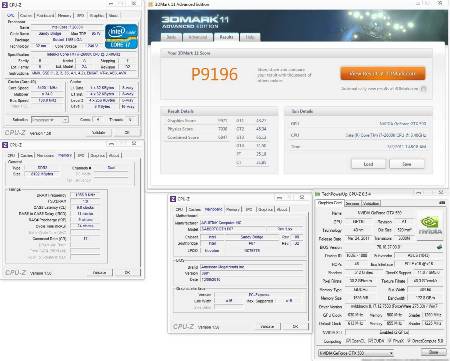Select the Results tab in 3DMark 11
This screenshot has width=450, height=361.
point(226,37)
